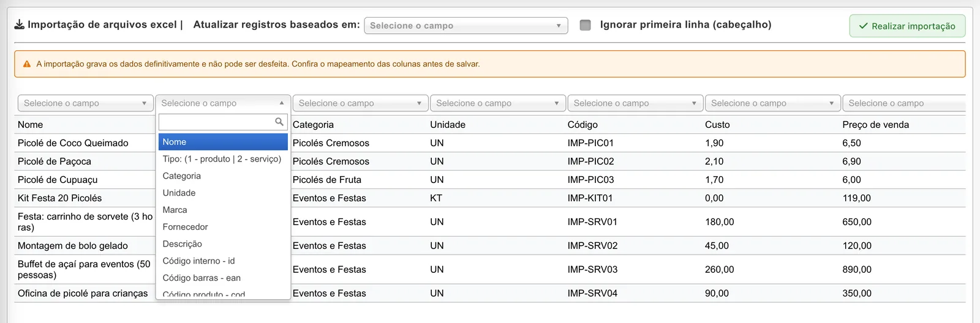The height and width of the screenshot is (323, 980).
Task: Open field selector above Unidade column
Action: [497, 103]
